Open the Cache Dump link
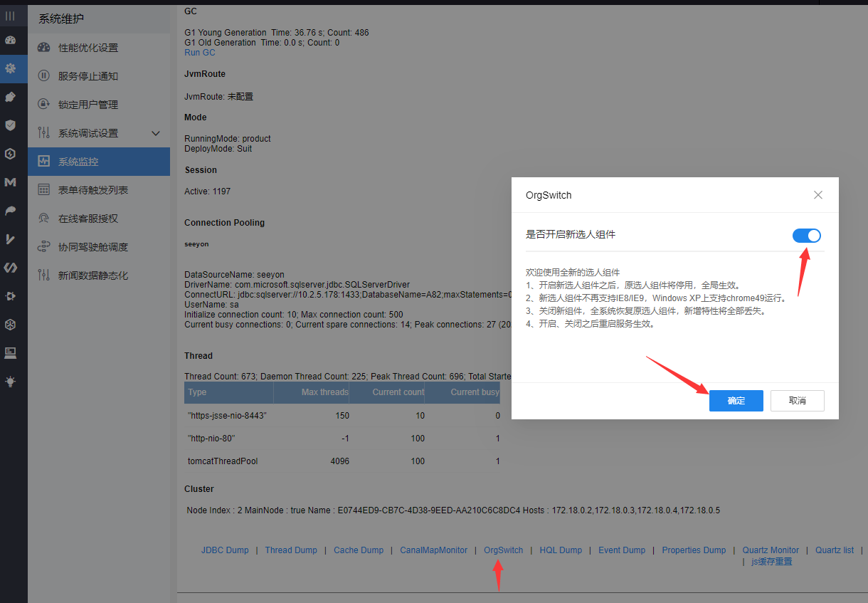This screenshot has height=603, width=868. [x=359, y=550]
